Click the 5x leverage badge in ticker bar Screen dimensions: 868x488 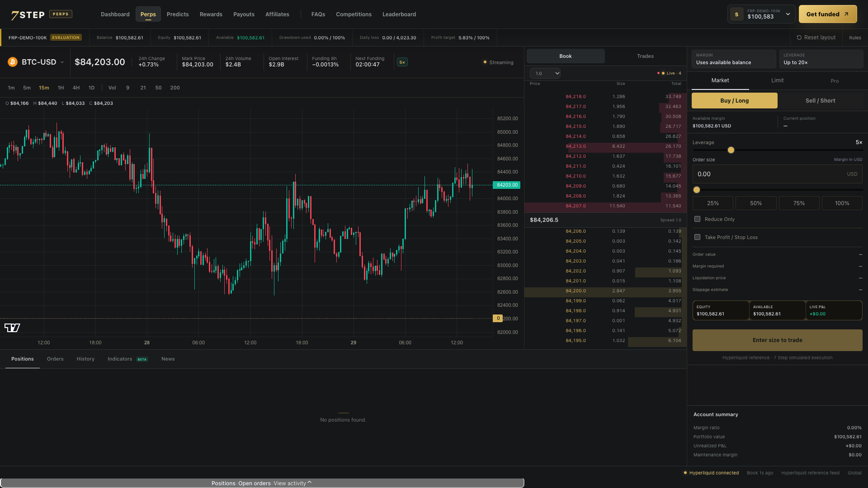pos(402,62)
